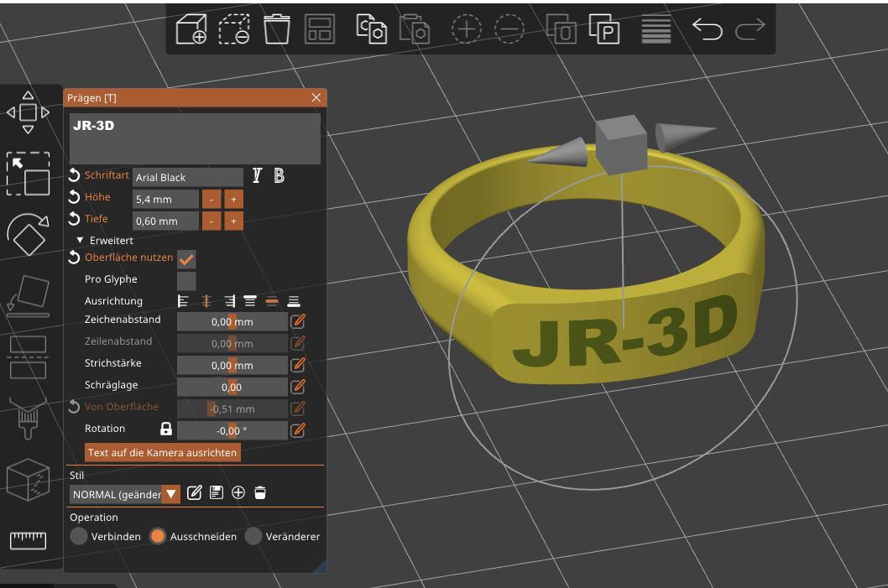Edit the Rotation value with pencil icon
The width and height of the screenshot is (888, 588).
click(298, 430)
